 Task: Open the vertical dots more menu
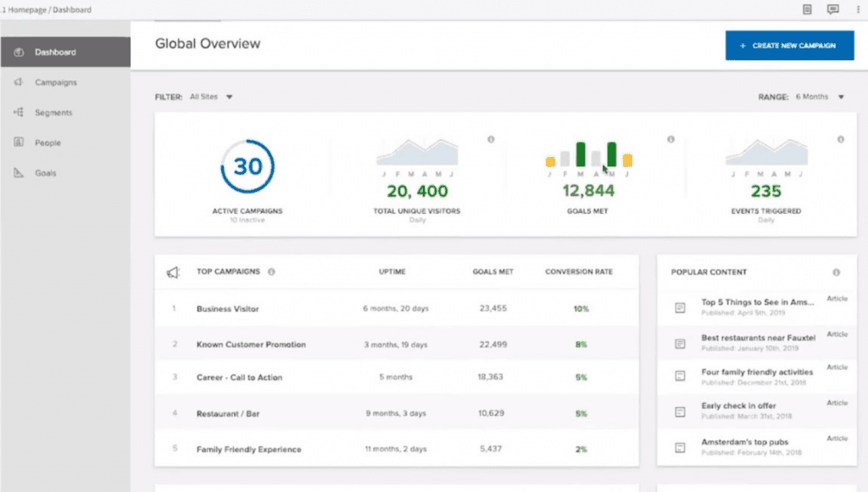858,9
